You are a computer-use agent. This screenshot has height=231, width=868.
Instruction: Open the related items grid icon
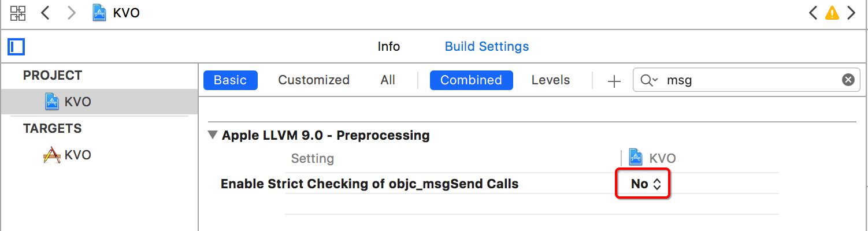[x=18, y=13]
